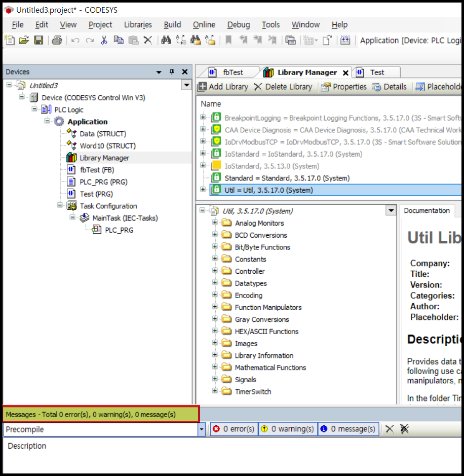Viewport: 464px width, 476px height.
Task: Click the Delete X icon in main toolbar
Action: click(148, 40)
